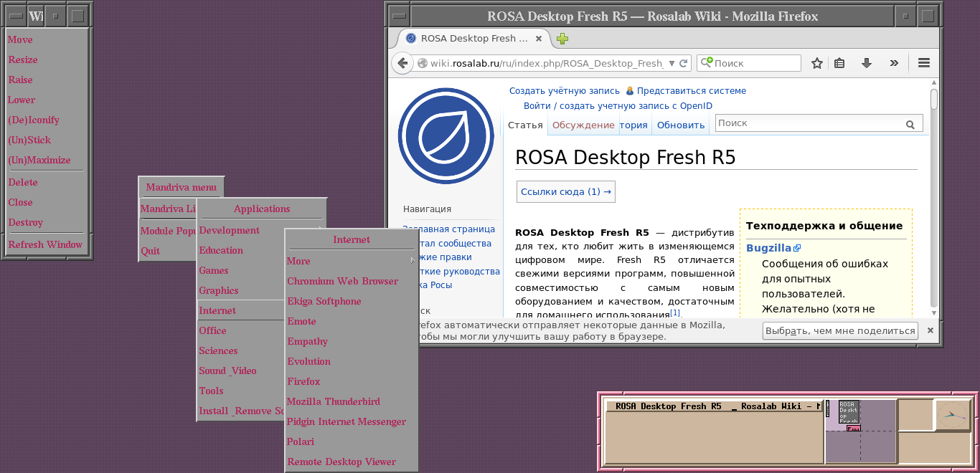Open the Sciences submenu
This screenshot has width=980, height=473.
coord(241,351)
